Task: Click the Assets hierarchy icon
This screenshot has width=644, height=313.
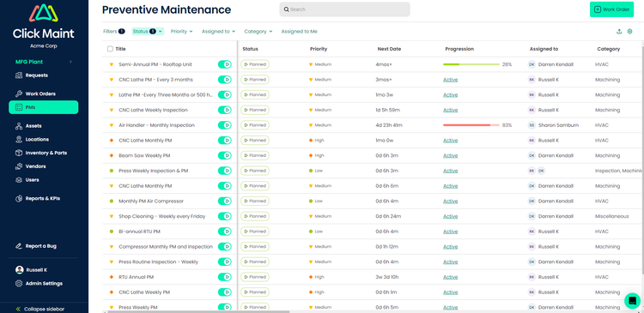Action: pos(19,126)
